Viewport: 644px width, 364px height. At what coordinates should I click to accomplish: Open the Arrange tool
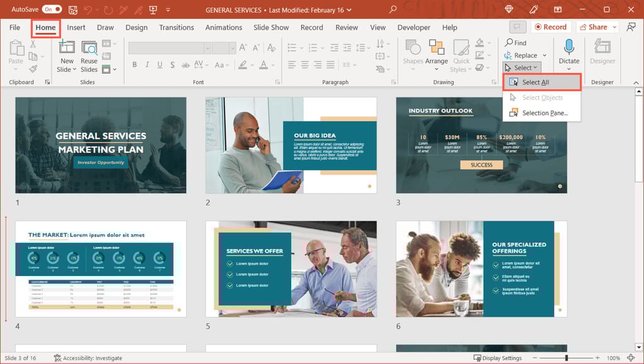tap(436, 53)
